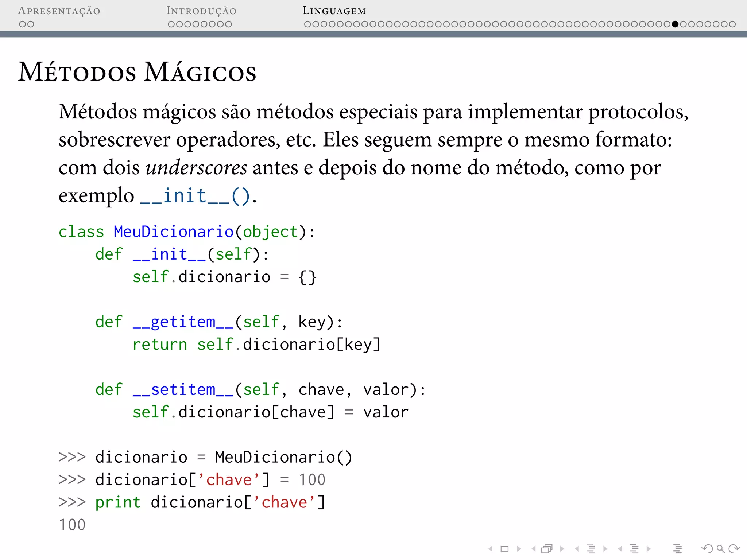Screen dimensions: 747x560
Task: Open the search magnifier icon
Action: 721,549
